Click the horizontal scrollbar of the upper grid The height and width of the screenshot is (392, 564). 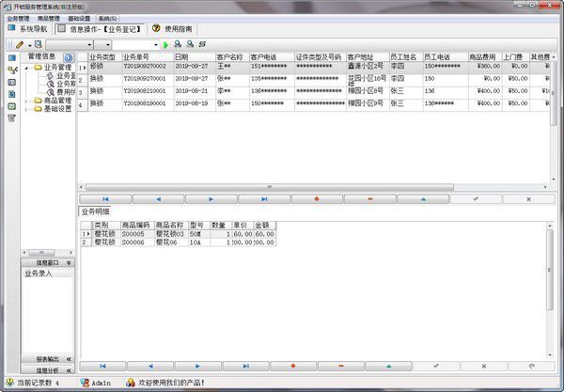point(270,187)
